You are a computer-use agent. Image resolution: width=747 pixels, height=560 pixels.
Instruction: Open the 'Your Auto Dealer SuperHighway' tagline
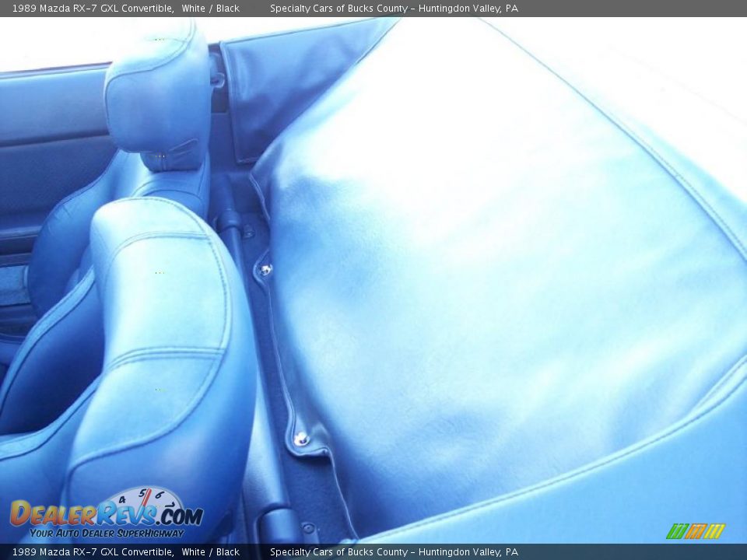pyautogui.click(x=107, y=534)
